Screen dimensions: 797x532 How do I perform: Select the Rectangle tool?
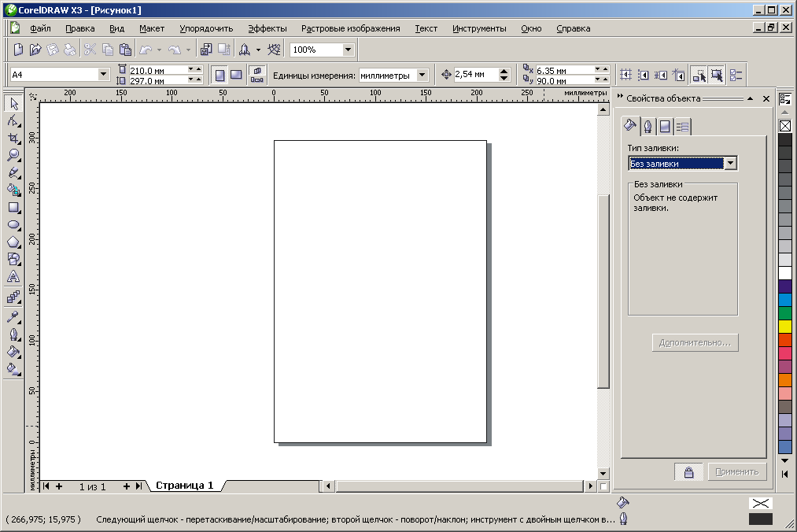[x=13, y=208]
